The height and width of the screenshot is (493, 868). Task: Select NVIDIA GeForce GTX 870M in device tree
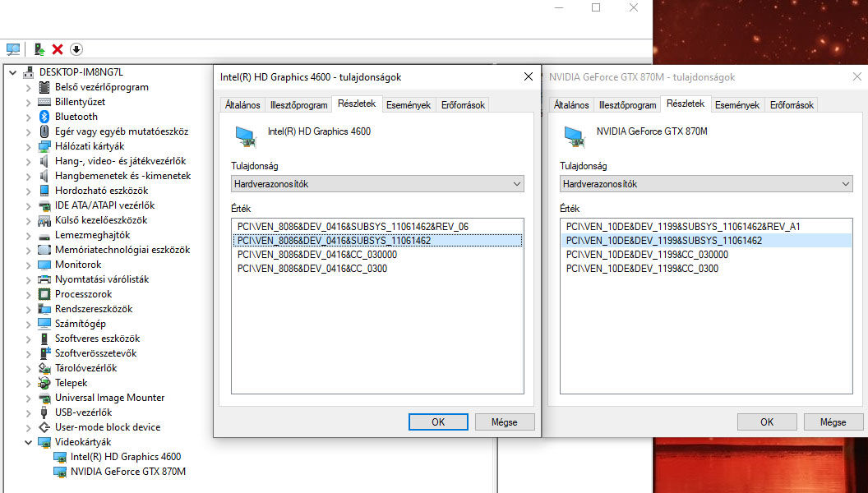128,472
